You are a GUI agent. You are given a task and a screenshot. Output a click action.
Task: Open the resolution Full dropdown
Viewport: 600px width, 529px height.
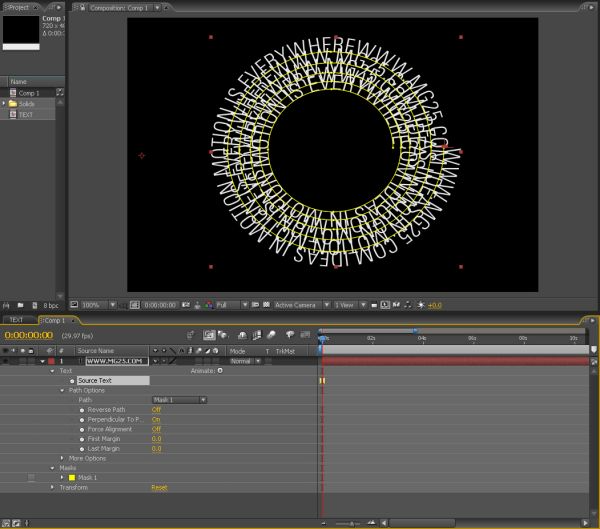click(232, 305)
